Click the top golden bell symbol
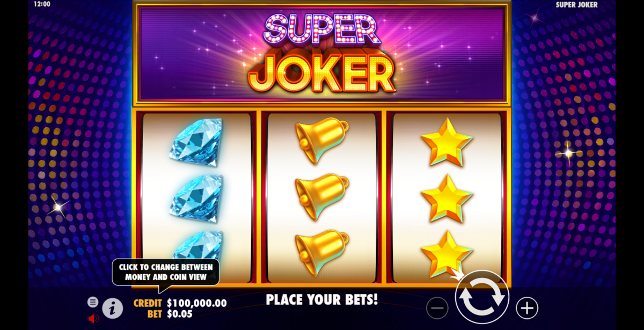644x330 pixels. (x=321, y=141)
